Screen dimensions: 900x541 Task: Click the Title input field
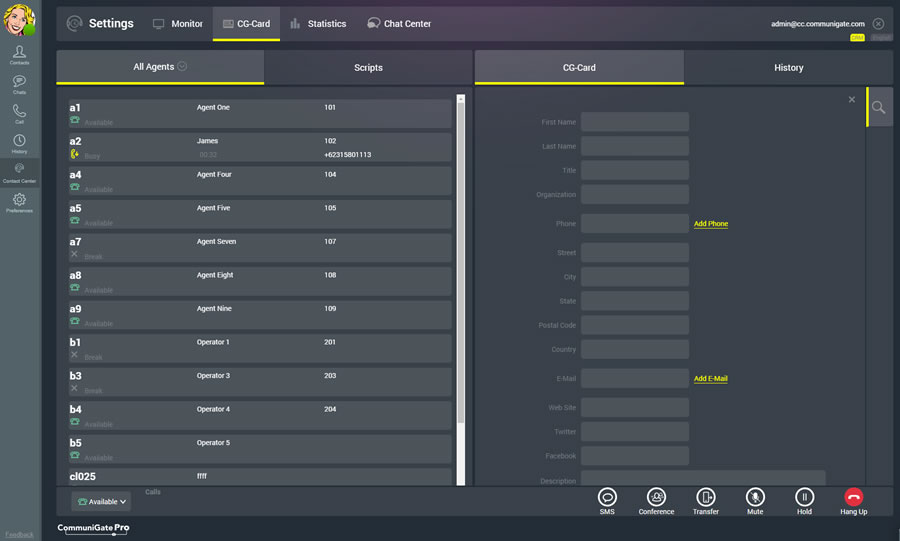[x=635, y=170]
